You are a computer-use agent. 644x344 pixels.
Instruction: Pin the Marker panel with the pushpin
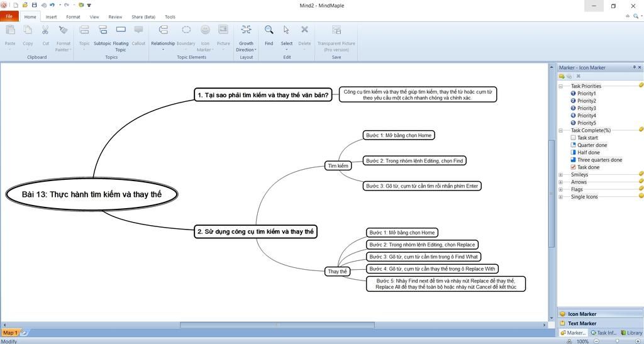point(634,67)
